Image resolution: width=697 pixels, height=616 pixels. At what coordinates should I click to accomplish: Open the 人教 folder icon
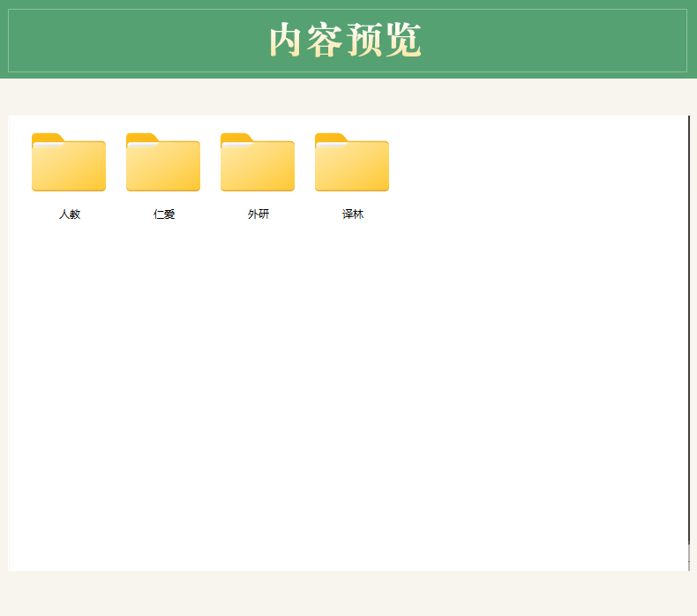[69, 162]
